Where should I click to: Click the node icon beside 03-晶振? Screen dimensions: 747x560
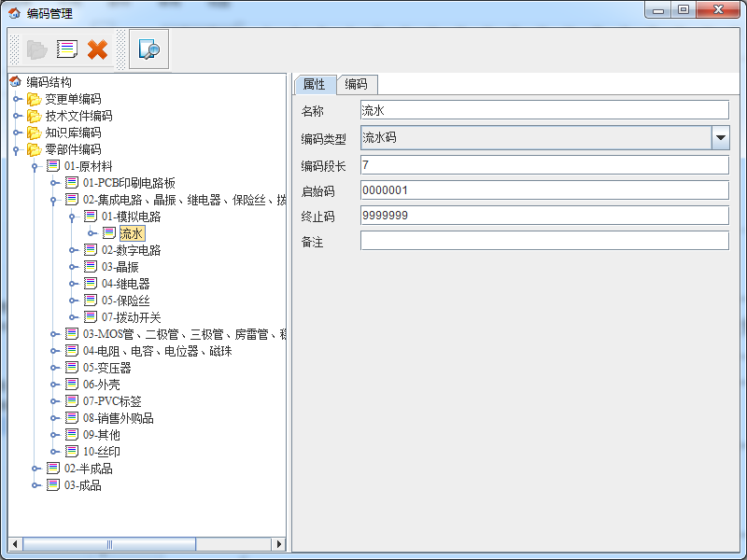point(90,266)
